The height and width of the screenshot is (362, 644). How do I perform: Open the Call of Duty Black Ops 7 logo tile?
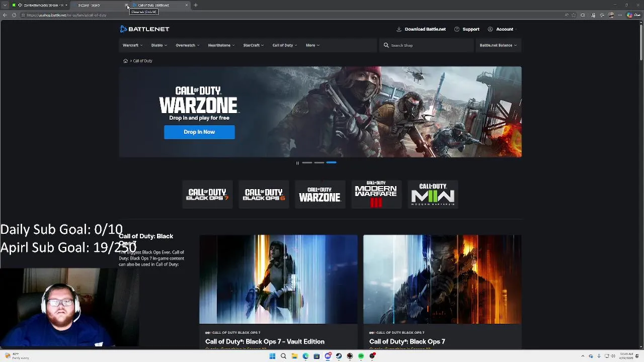[x=207, y=195]
